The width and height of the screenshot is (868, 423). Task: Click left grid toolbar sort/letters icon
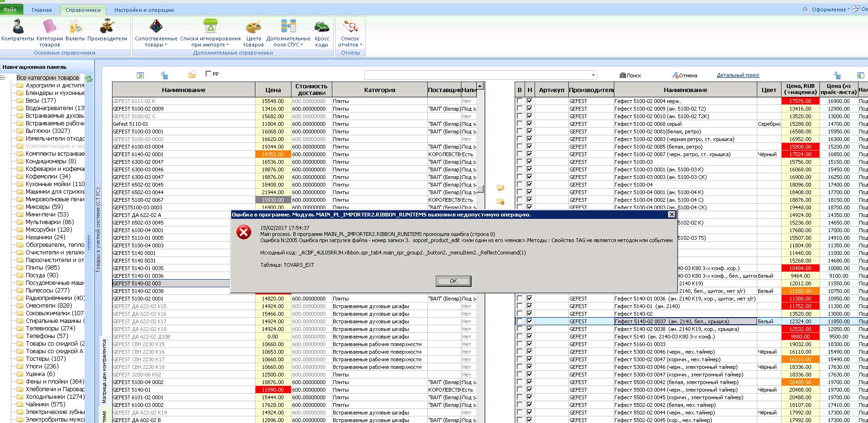pyautogui.click(x=165, y=75)
